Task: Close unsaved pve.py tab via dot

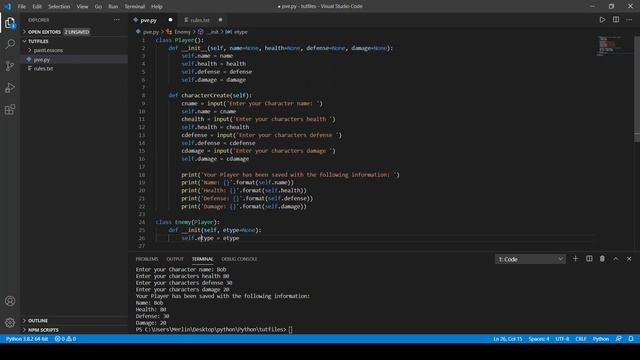Action: click(x=170, y=20)
